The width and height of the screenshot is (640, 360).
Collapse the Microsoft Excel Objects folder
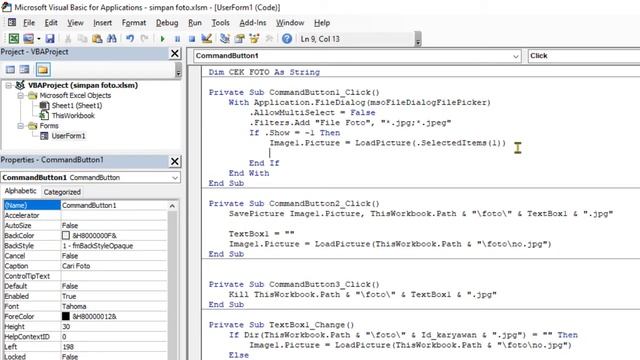pos(20,96)
